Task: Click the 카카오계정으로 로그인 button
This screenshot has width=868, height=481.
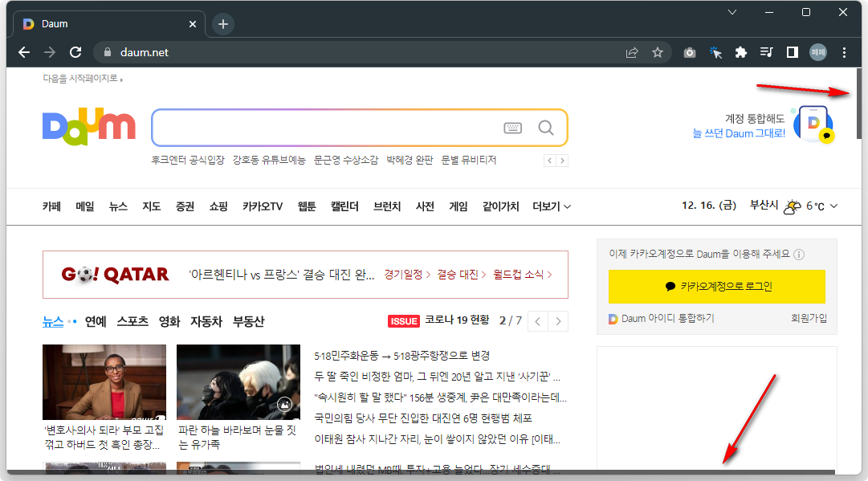Action: point(717,287)
